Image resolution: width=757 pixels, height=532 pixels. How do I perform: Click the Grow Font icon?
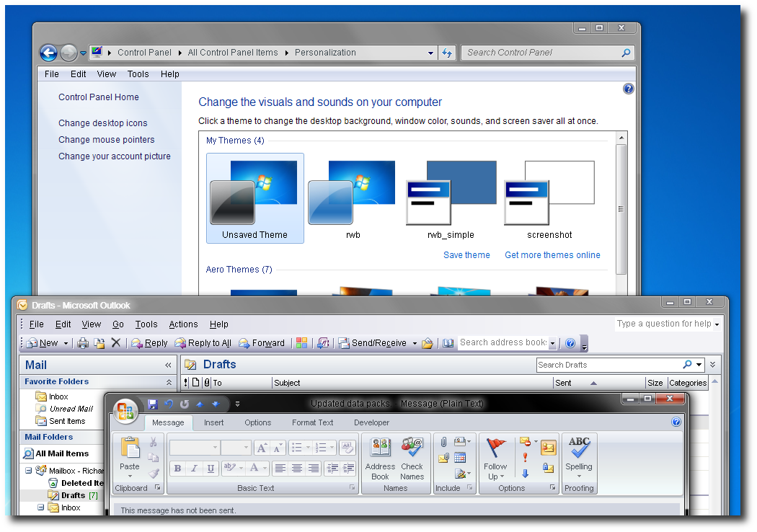click(x=262, y=448)
